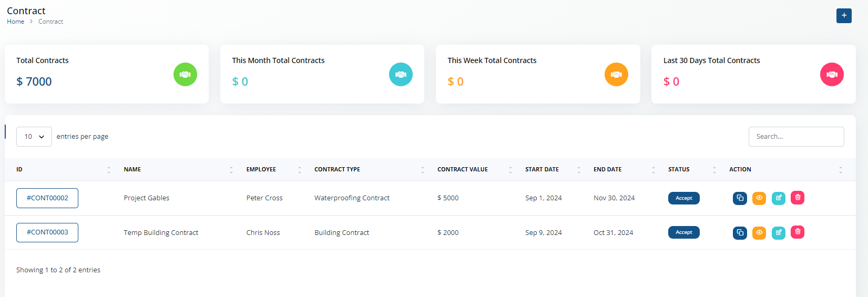Go to Home breadcrumb link

click(x=15, y=22)
